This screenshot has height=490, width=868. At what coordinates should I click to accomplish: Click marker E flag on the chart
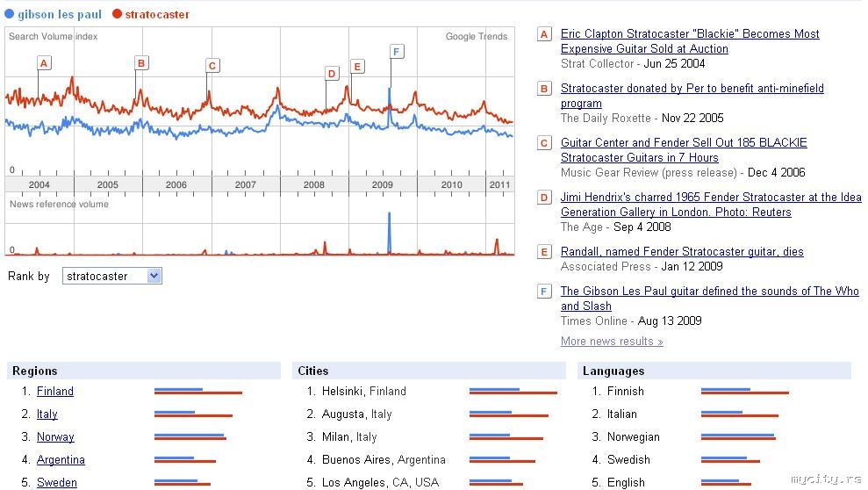[357, 67]
